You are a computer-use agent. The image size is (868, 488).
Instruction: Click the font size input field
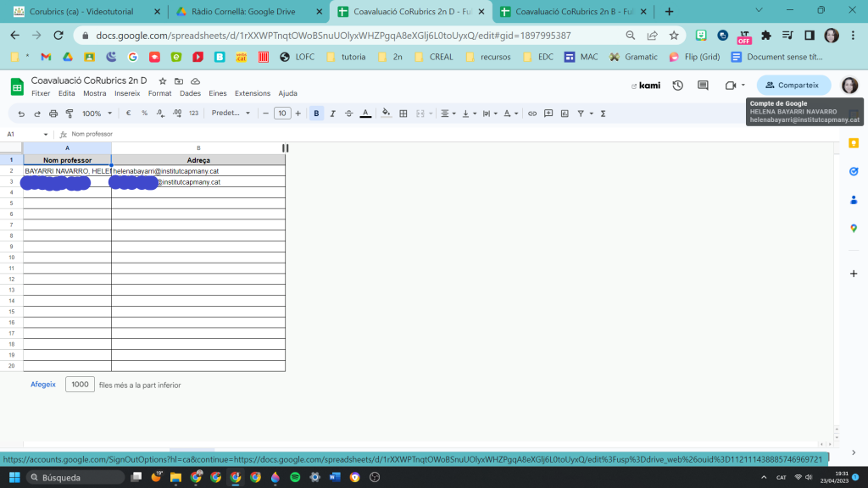point(282,114)
